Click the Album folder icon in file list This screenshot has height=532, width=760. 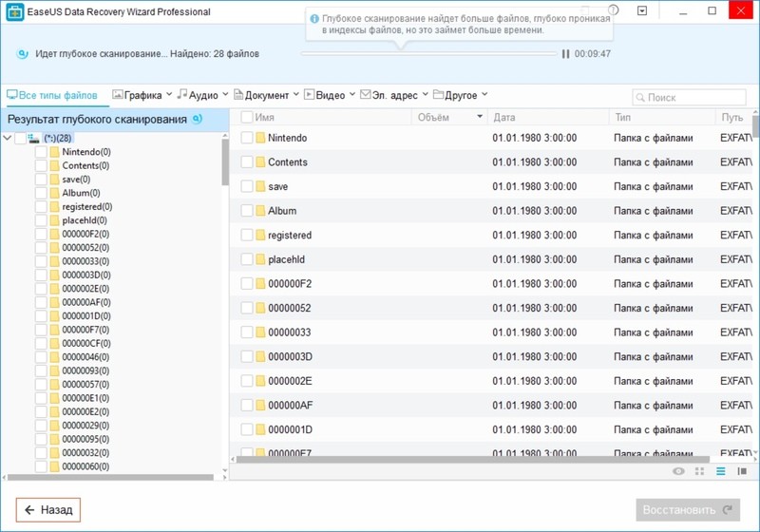click(259, 211)
